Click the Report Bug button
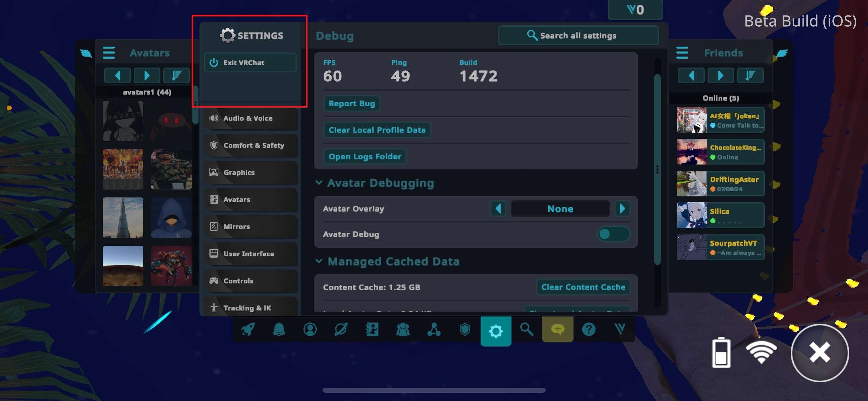This screenshot has height=401, width=868. tap(352, 104)
